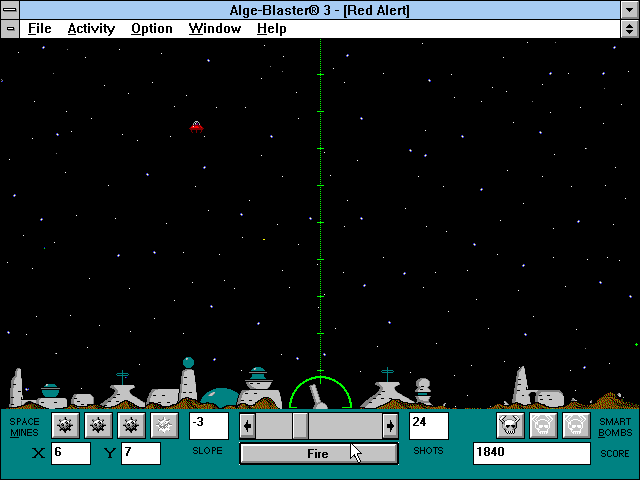Viewport: 640px width, 480px height.
Task: Select the second space mine icon
Action: tap(98, 426)
